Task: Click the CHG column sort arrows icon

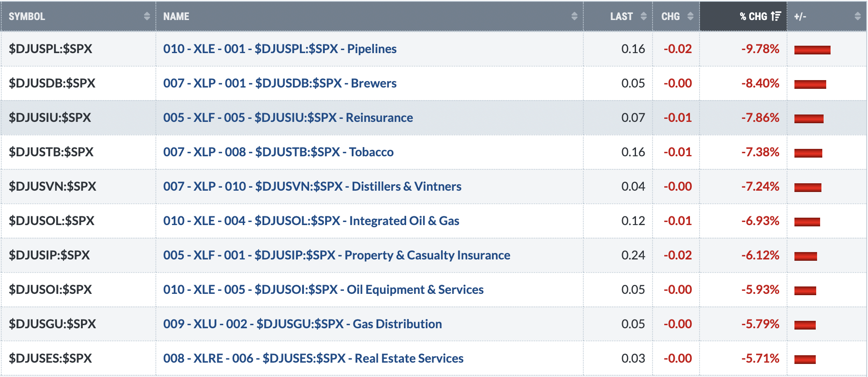Action: (690, 16)
